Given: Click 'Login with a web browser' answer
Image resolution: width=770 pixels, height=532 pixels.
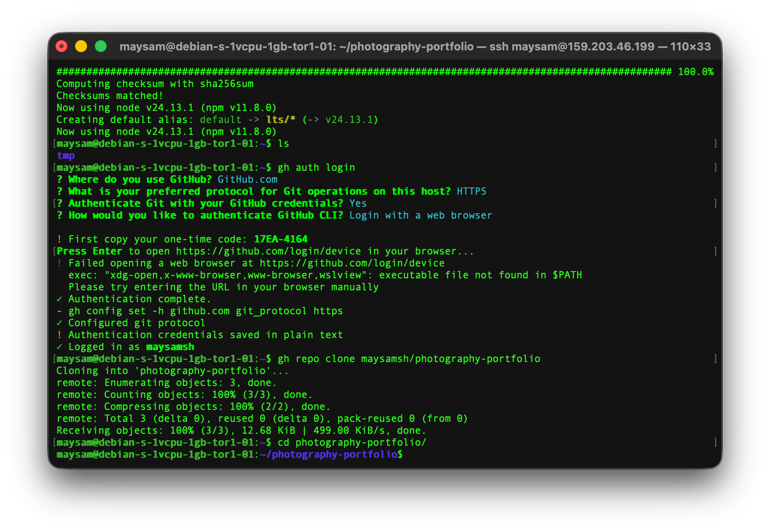Looking at the screenshot, I should (421, 215).
